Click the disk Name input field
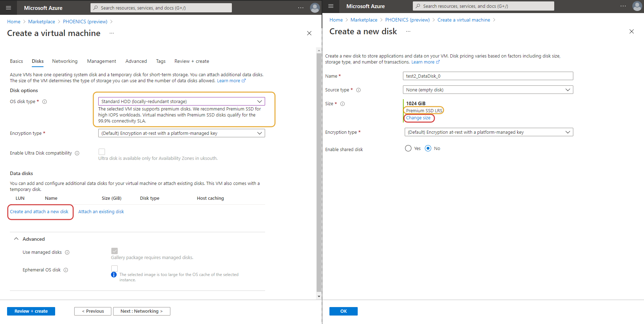The width and height of the screenshot is (644, 324). click(x=488, y=76)
